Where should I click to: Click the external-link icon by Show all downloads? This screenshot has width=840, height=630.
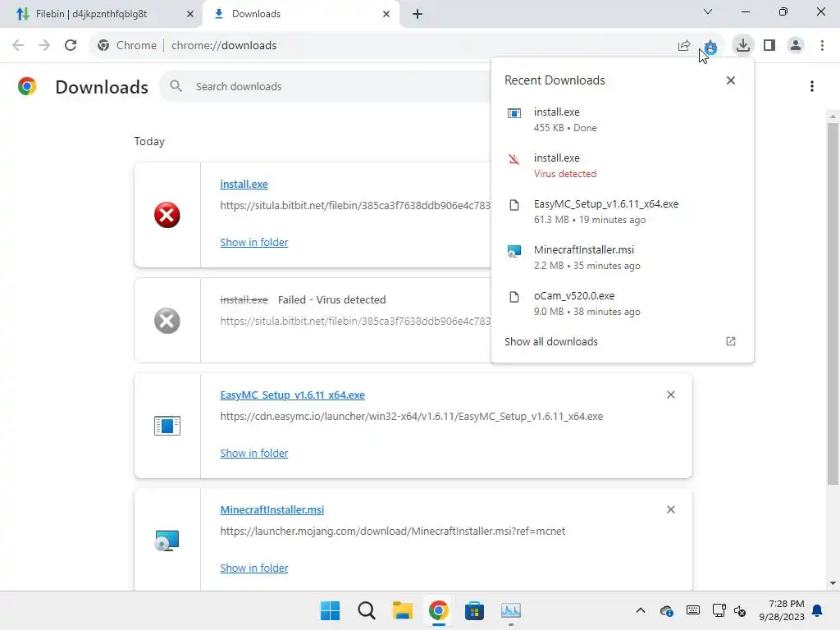point(731,341)
